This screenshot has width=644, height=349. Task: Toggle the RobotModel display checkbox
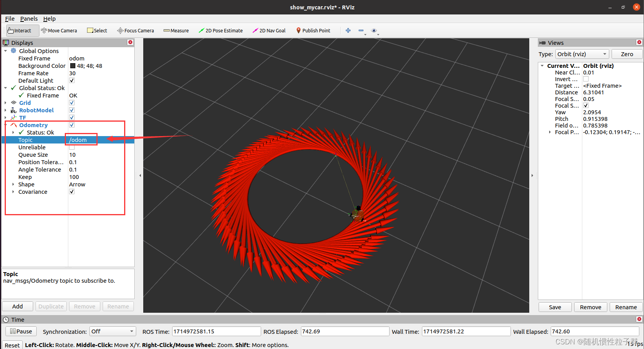pos(72,110)
